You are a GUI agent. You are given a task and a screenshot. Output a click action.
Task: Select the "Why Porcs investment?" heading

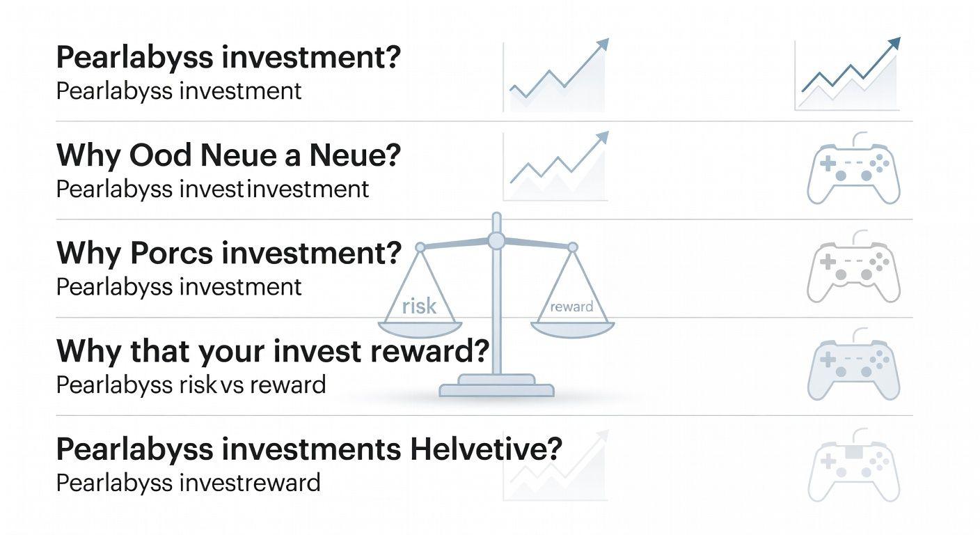[x=228, y=253]
